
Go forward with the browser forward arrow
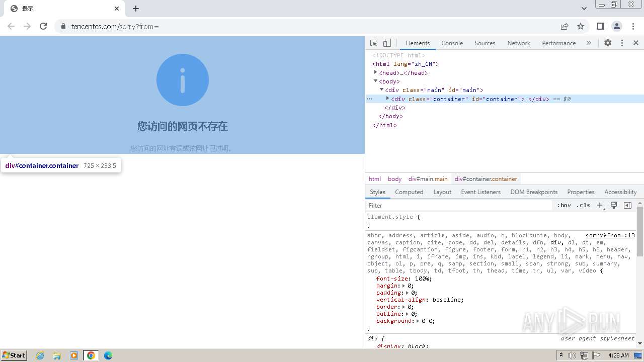[x=27, y=26]
